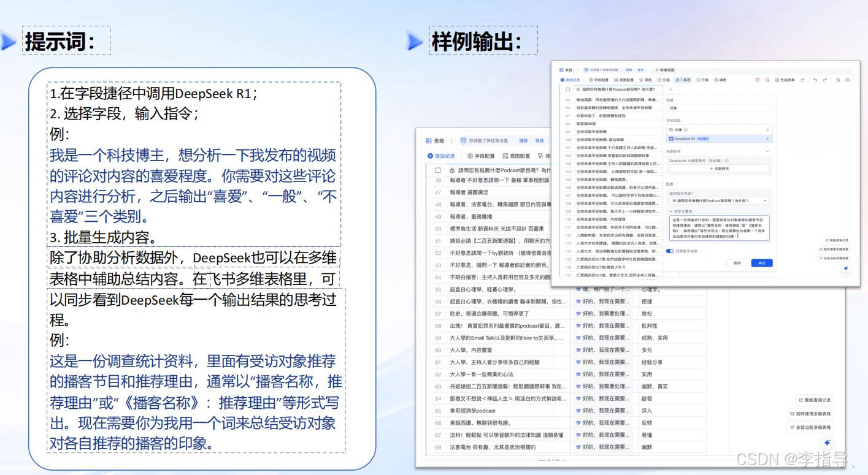Open 字段配置 in the back window
The width and height of the screenshot is (868, 475).
point(482,156)
